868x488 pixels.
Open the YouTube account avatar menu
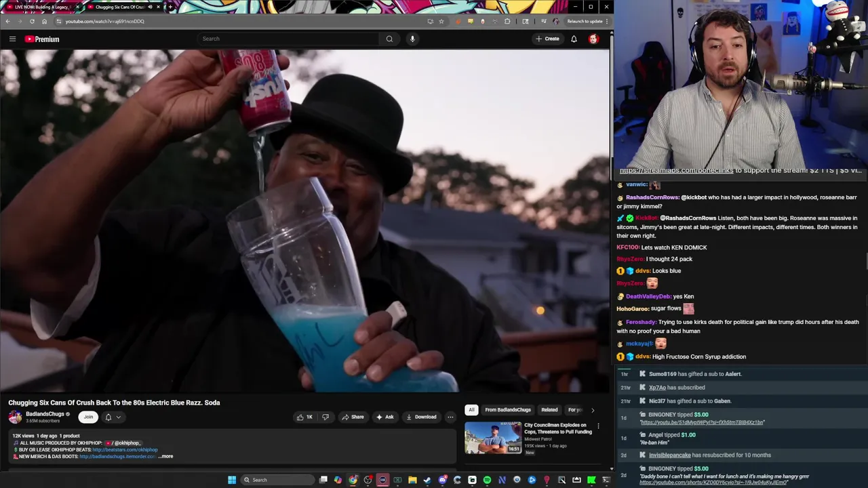tap(593, 39)
